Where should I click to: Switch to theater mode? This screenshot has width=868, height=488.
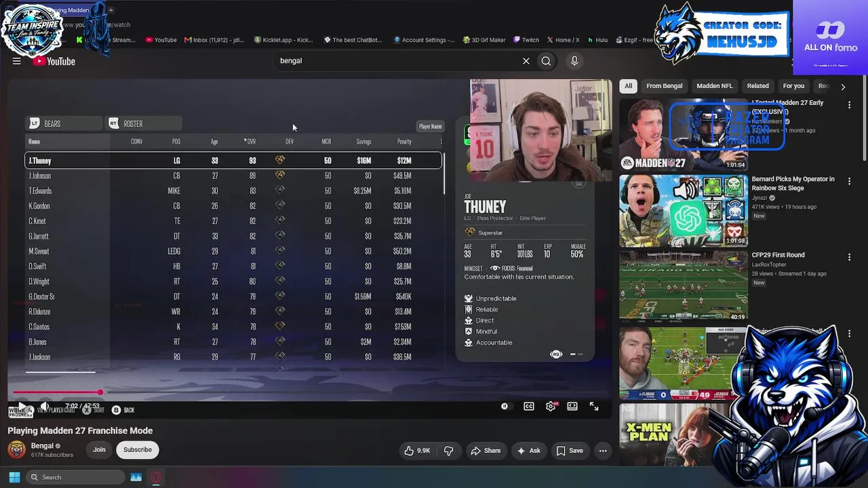tap(572, 407)
